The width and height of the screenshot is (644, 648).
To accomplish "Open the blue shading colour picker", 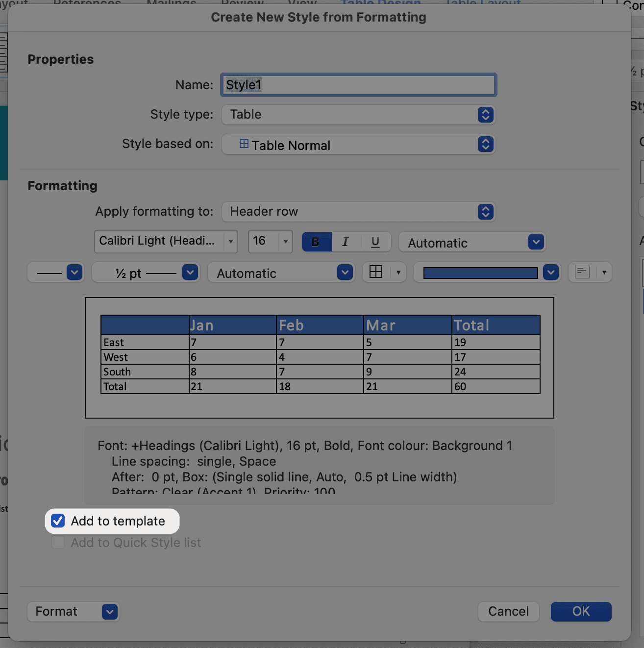I will click(x=551, y=273).
